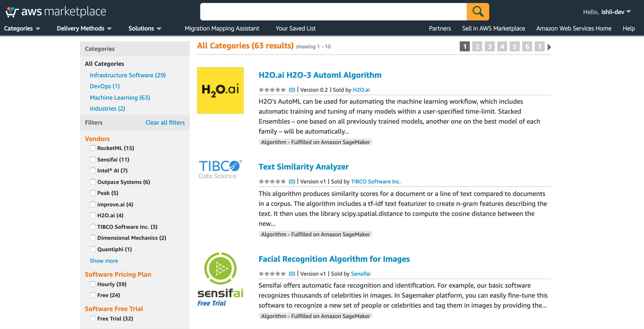This screenshot has height=329, width=644.
Task: Click Clear all filters link
Action: (x=165, y=123)
